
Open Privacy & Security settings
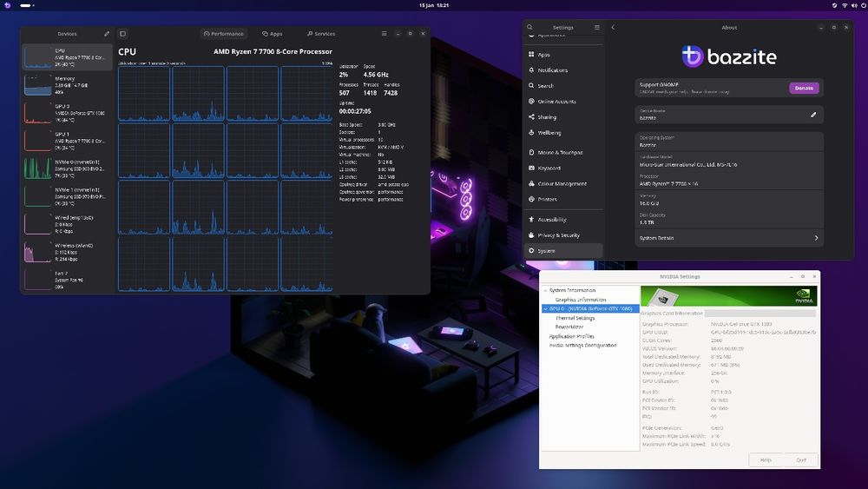pos(563,235)
